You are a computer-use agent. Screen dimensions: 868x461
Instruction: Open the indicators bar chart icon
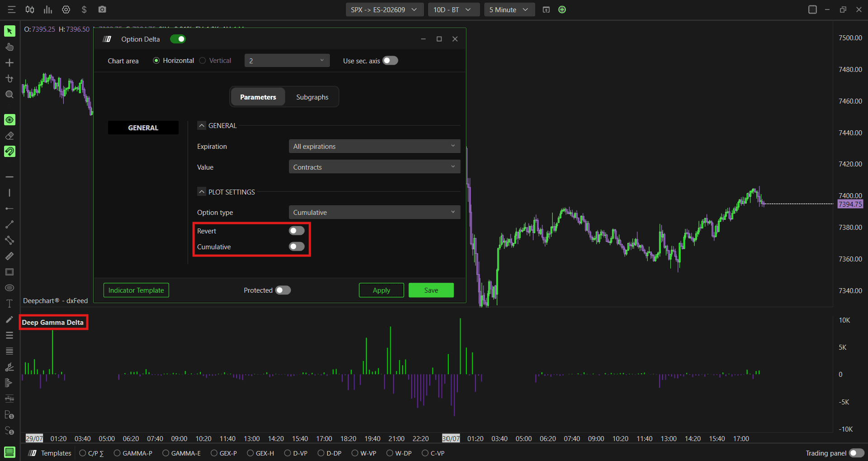pyautogui.click(x=48, y=10)
